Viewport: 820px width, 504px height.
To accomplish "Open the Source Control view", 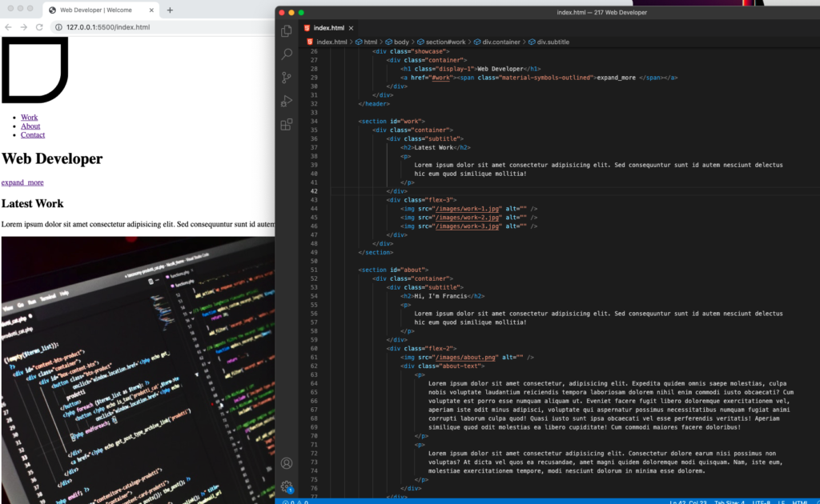I will pos(287,78).
